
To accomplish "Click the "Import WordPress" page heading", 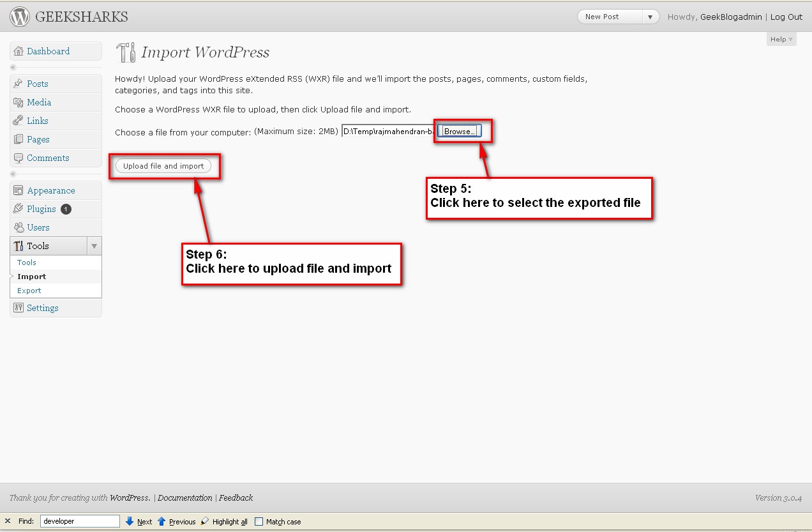I will tap(206, 52).
